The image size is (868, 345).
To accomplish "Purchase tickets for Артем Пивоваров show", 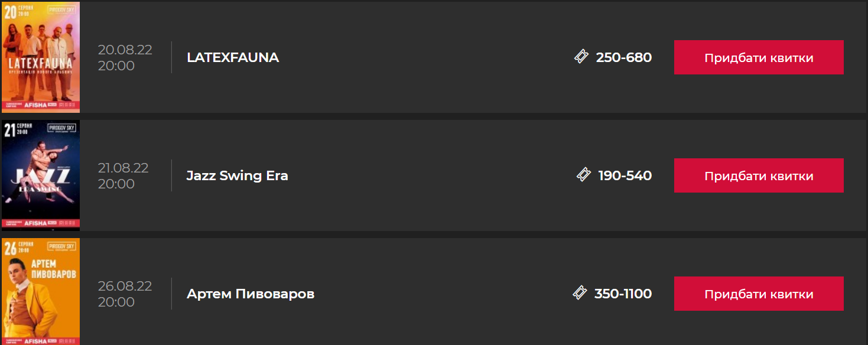I will point(759,294).
